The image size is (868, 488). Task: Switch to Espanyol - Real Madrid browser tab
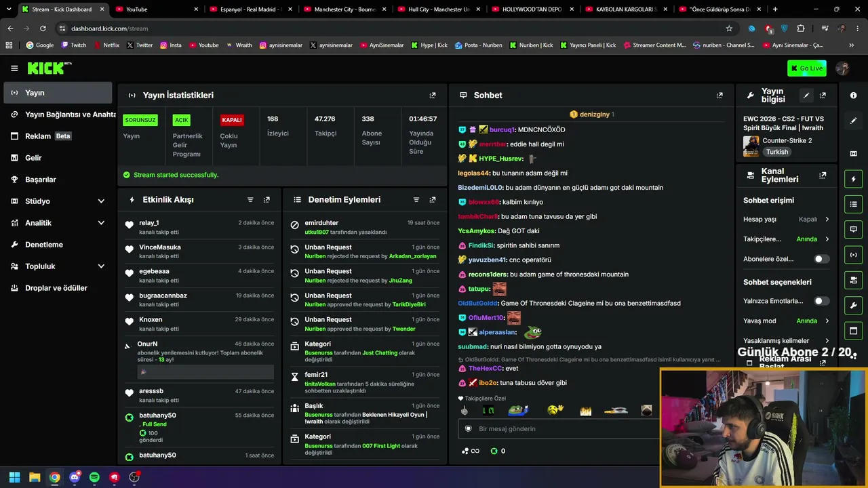point(251,9)
